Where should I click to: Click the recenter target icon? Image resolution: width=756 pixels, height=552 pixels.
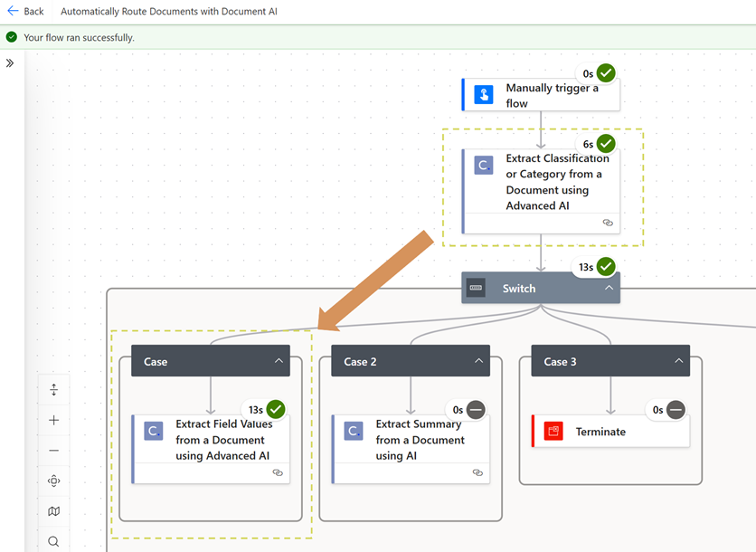(x=53, y=481)
